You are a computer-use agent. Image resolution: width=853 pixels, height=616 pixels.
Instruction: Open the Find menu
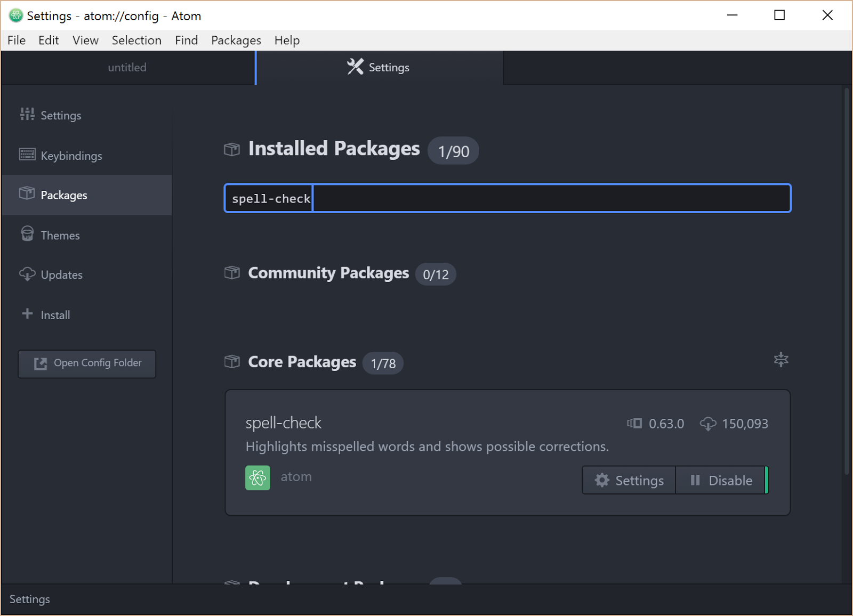(x=186, y=40)
